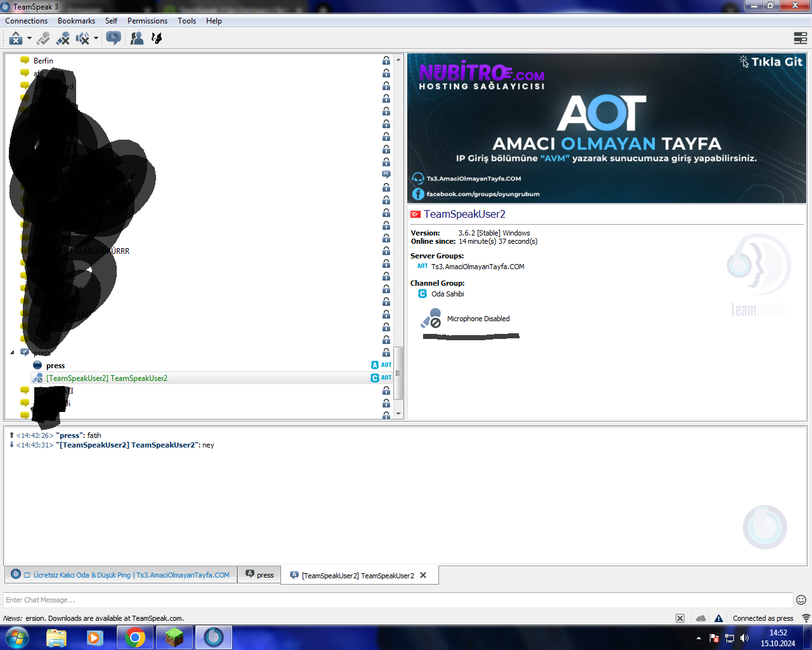Click the press channel's checked speech bubble icon
Image resolution: width=812 pixels, height=650 pixels.
point(25,352)
